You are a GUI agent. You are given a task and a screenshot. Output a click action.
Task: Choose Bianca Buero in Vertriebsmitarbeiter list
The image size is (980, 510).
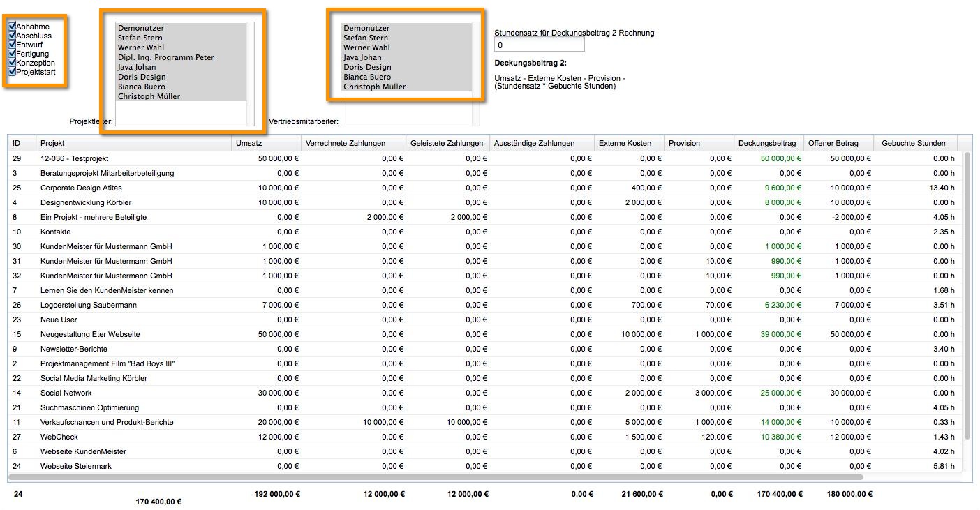coord(407,77)
